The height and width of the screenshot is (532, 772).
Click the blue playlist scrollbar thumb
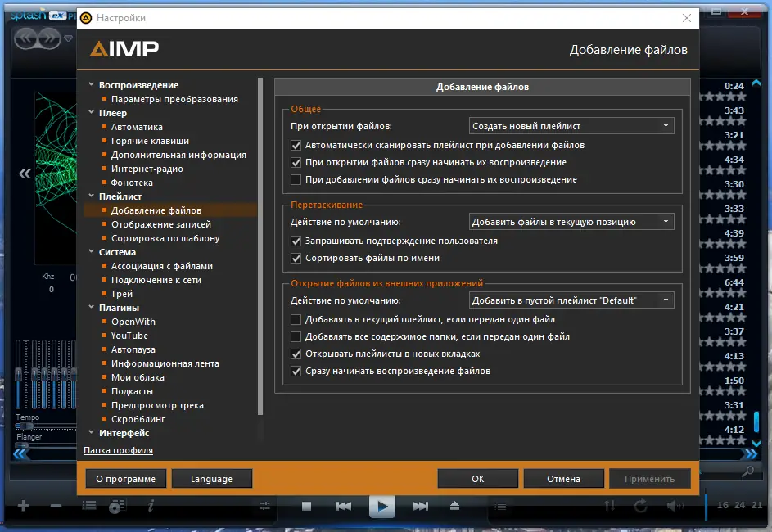(756, 423)
